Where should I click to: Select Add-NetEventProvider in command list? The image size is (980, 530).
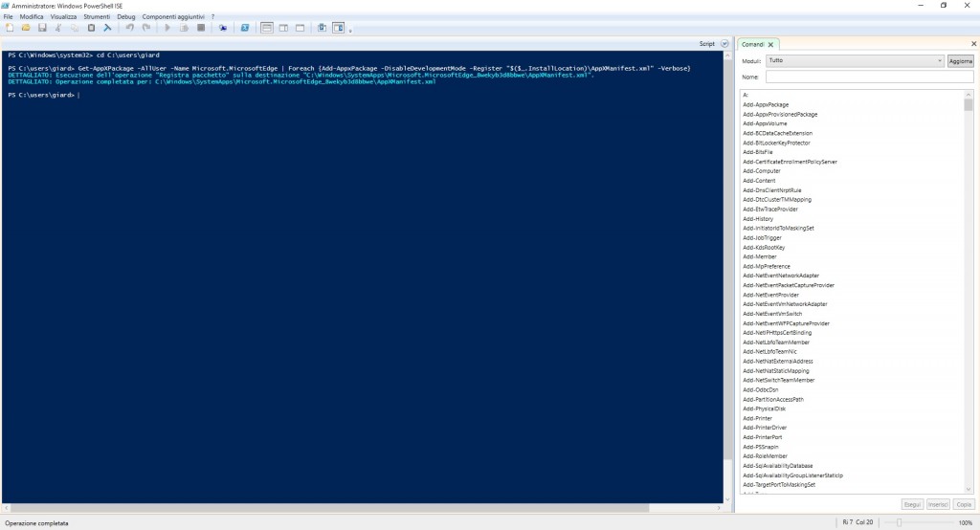point(770,295)
